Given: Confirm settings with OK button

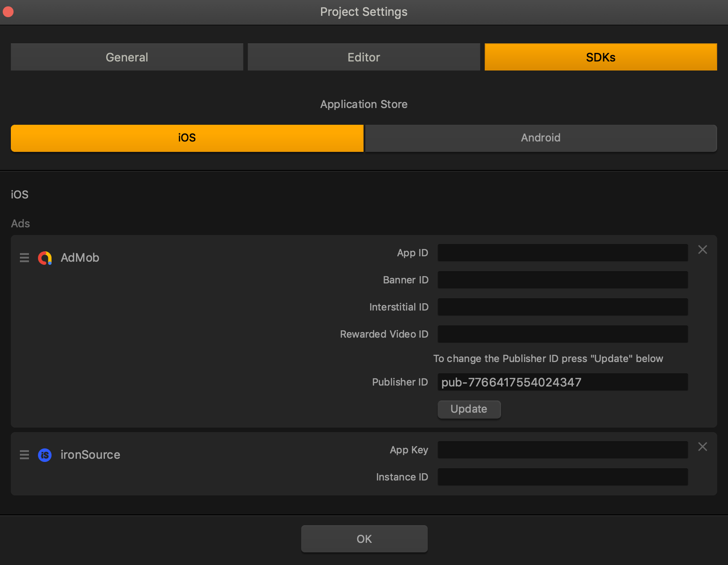Looking at the screenshot, I should [364, 539].
